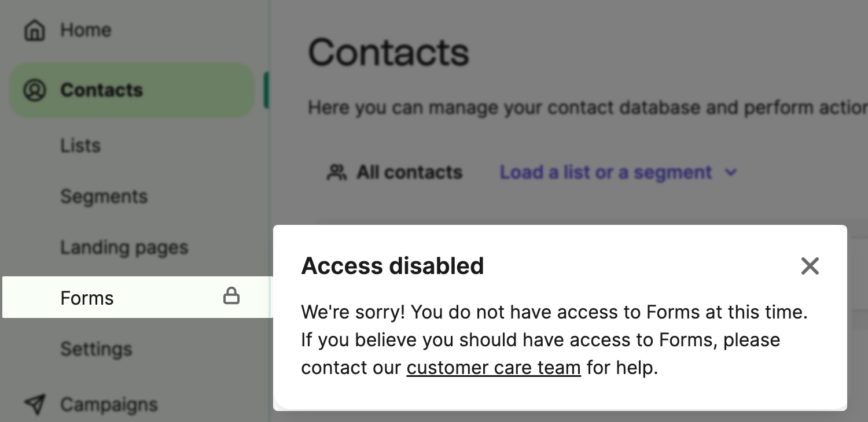Open Segments from the sidebar
This screenshot has height=422, width=868.
(104, 197)
